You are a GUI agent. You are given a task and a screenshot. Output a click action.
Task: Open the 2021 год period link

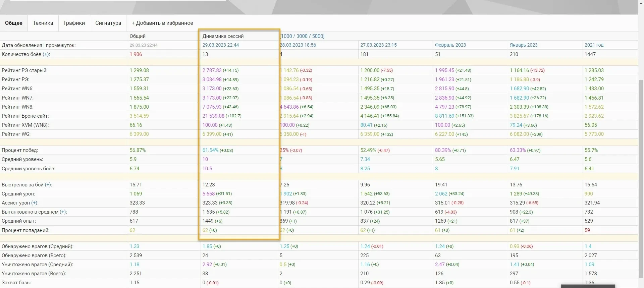(x=594, y=45)
